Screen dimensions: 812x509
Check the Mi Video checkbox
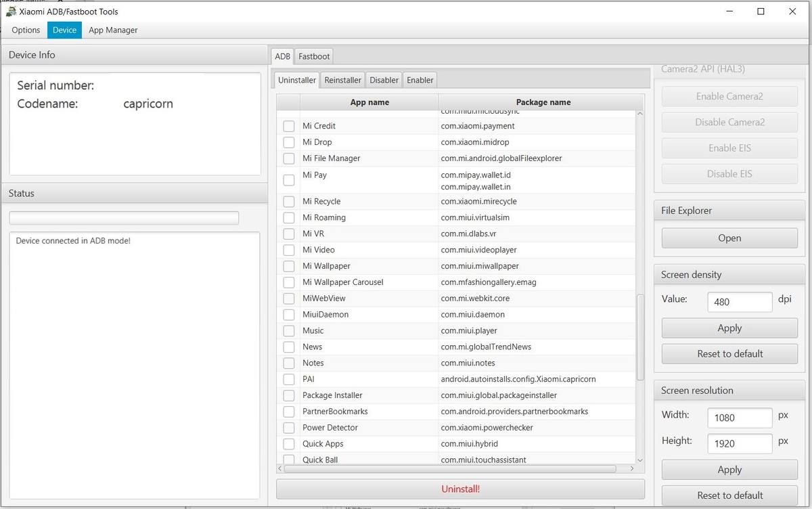[289, 250]
